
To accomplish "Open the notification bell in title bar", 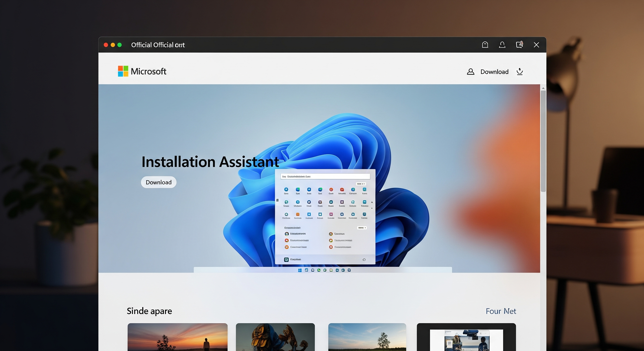I will click(502, 45).
